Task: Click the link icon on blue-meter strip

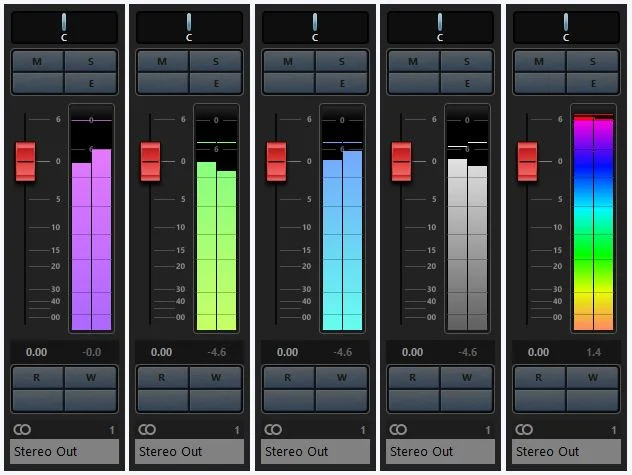Action: pyautogui.click(x=273, y=430)
